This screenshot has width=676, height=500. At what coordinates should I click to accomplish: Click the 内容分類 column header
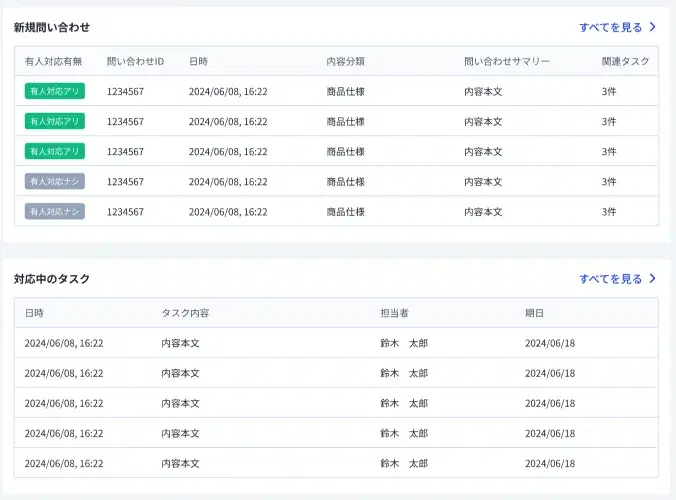point(345,61)
